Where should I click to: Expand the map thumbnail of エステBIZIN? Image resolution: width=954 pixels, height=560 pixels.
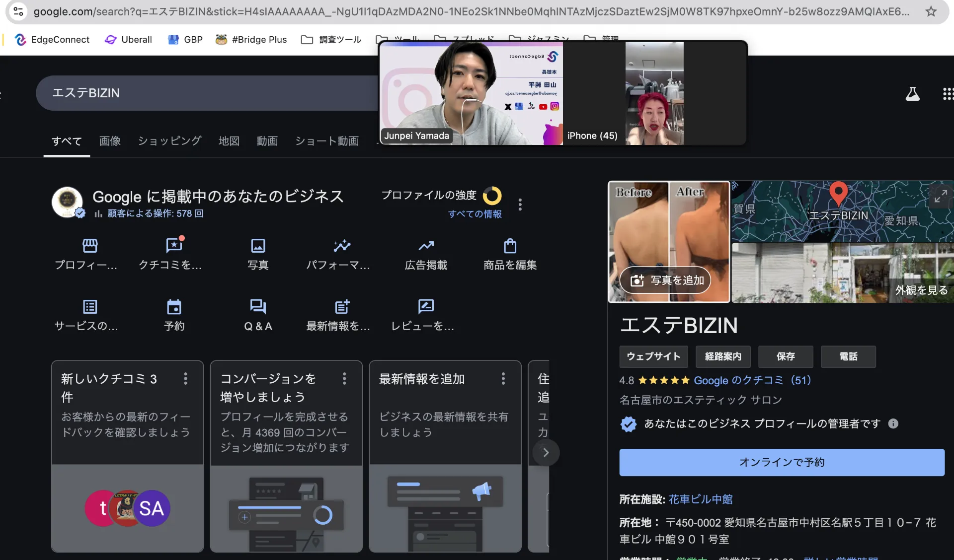[x=940, y=196]
